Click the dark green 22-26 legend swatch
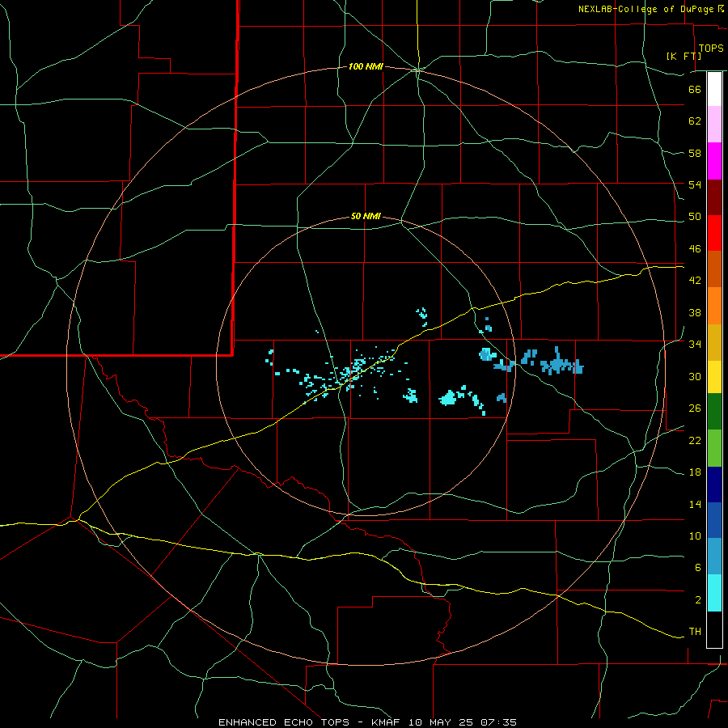 714,412
